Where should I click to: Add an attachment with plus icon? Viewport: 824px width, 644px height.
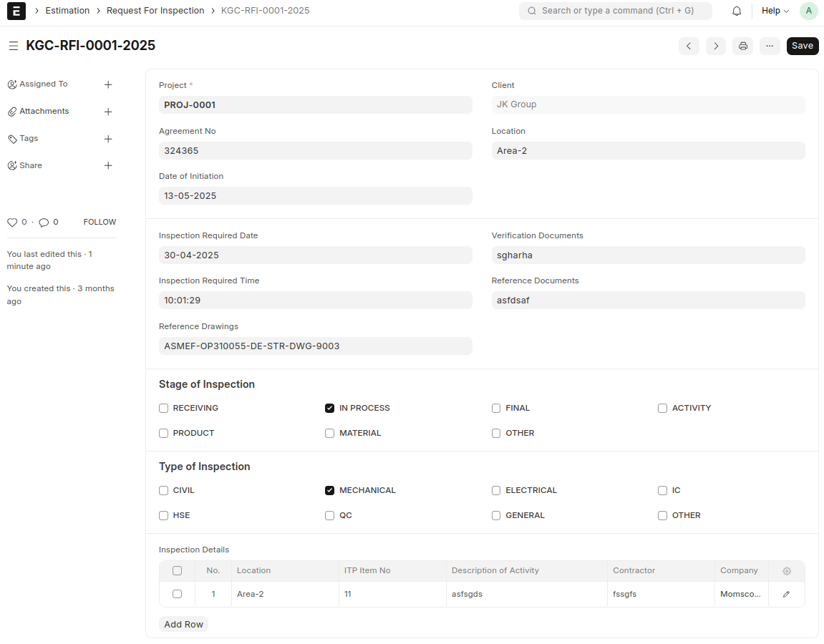pos(108,112)
